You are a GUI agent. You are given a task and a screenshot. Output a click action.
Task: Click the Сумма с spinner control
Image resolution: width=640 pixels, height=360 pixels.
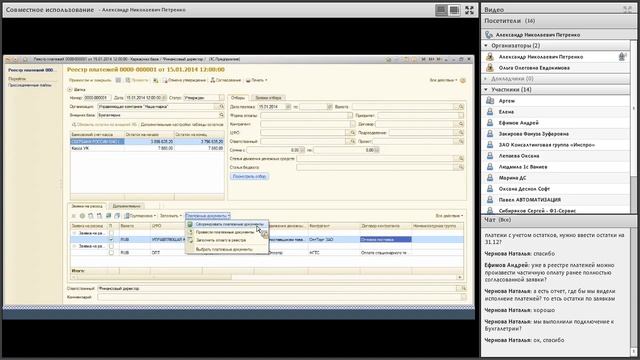(302, 150)
